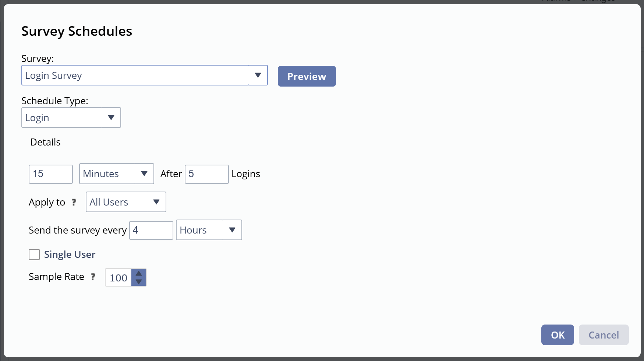Click the Single User label text

click(70, 255)
